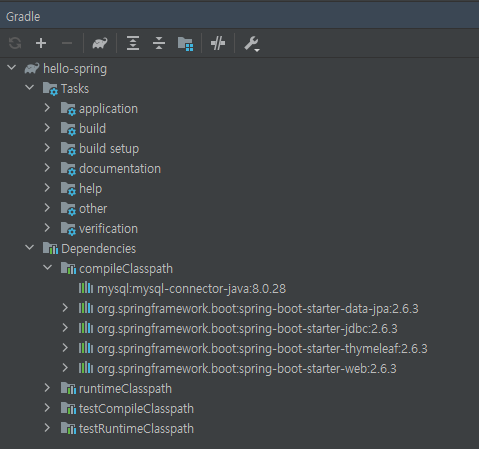Click the elephant icon beside hello-spring

point(32,69)
